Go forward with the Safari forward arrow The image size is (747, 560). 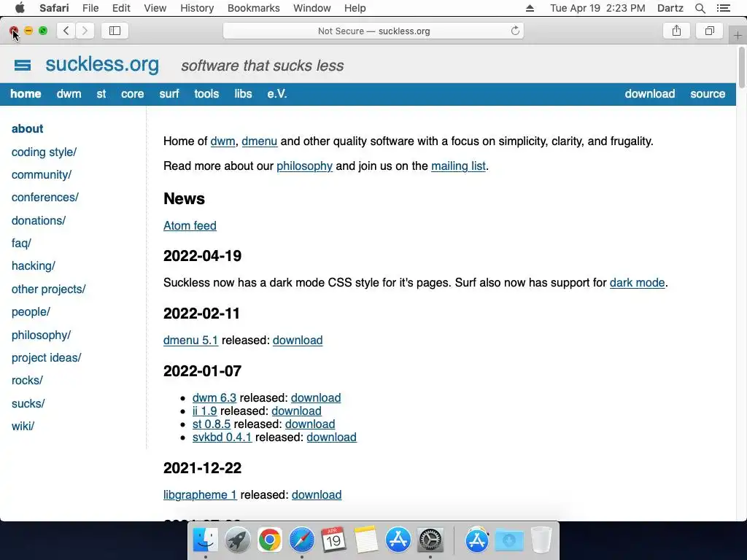[x=85, y=31]
